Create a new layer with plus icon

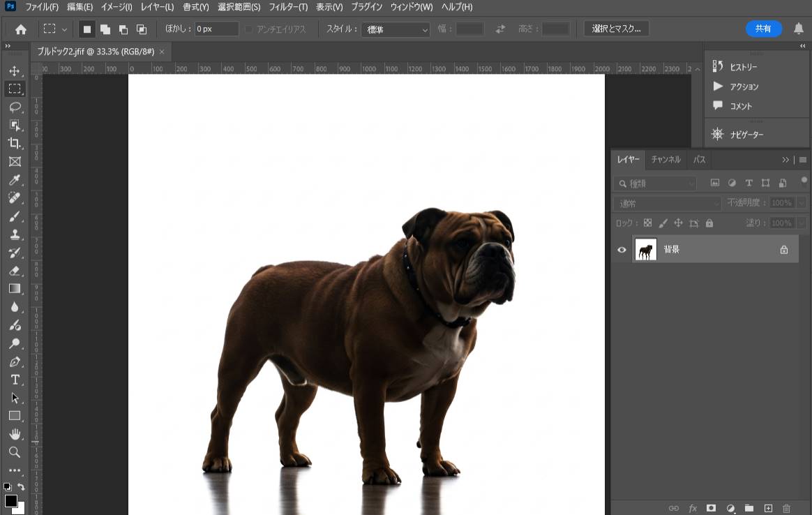[768, 508]
